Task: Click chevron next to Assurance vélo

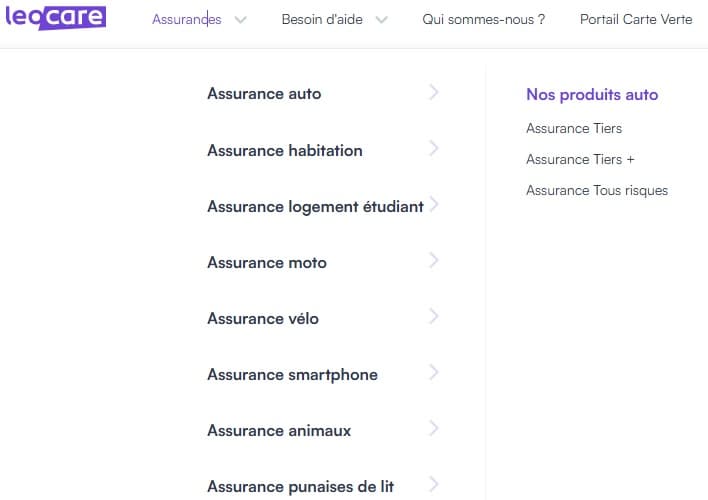Action: pyautogui.click(x=434, y=317)
